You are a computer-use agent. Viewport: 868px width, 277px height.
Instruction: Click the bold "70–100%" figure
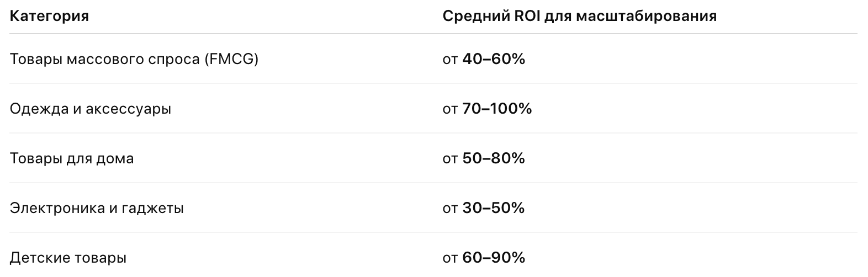496,109
